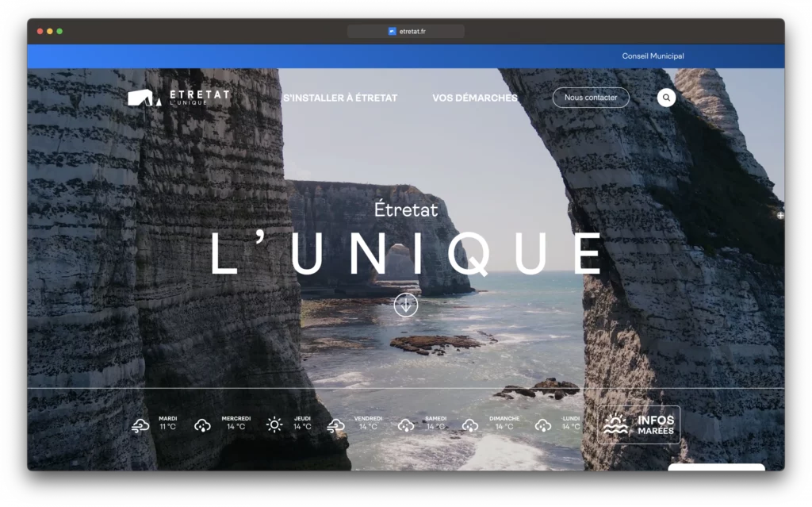Screen dimensions: 812x507
Task: Open the search magnifier icon
Action: tap(666, 98)
